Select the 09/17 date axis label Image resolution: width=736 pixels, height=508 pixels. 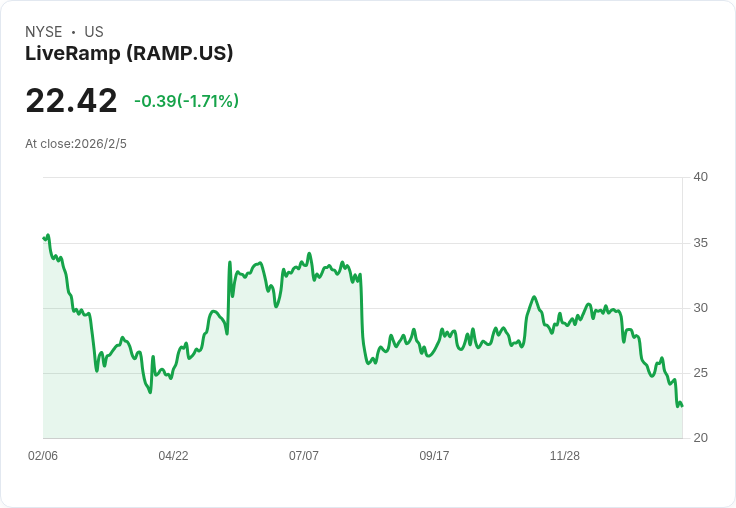434,456
